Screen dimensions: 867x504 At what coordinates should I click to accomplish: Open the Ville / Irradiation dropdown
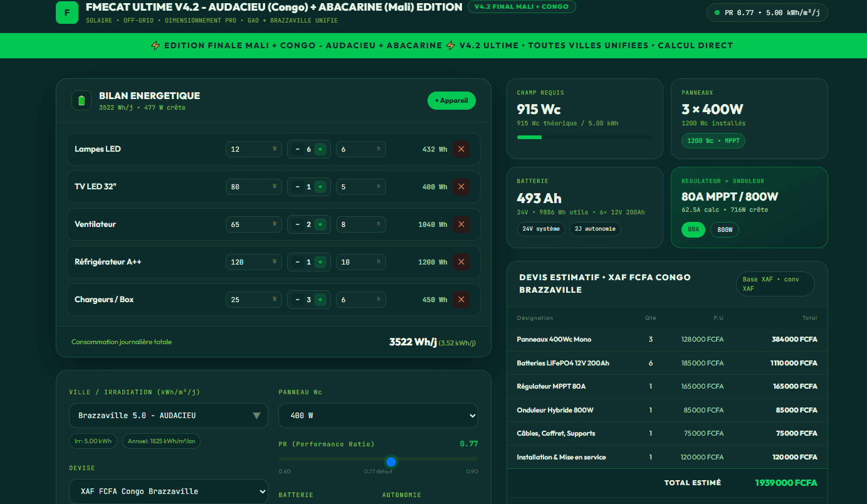point(169,416)
